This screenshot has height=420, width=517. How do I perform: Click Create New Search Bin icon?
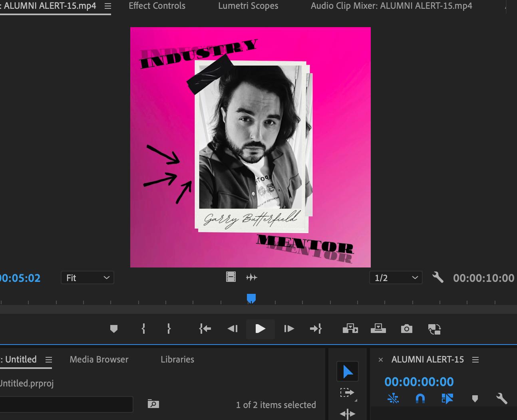(x=153, y=404)
